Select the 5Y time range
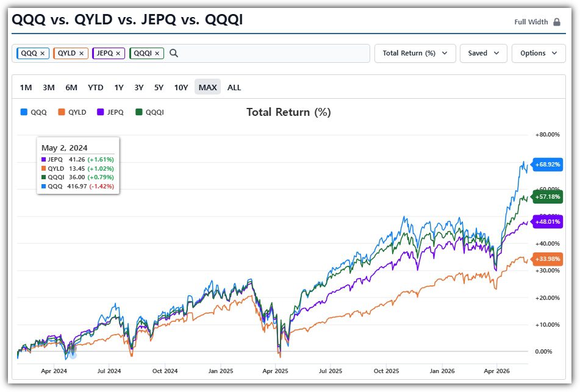 (159, 87)
